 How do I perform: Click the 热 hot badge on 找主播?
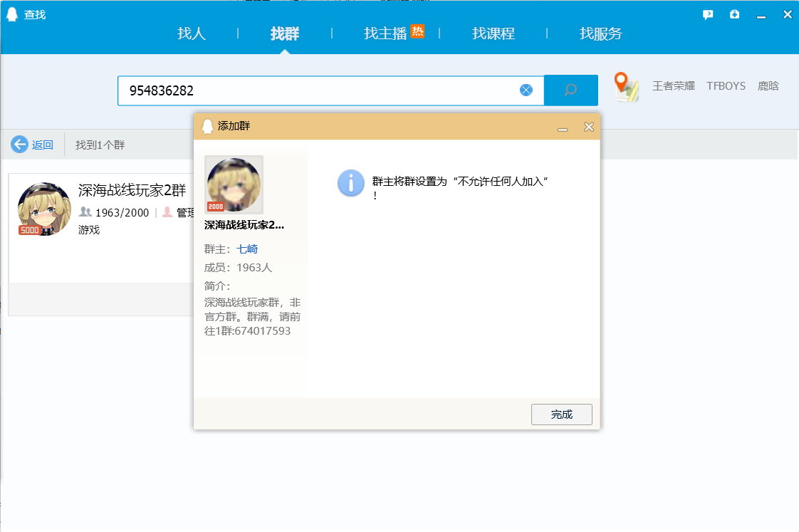click(x=418, y=31)
